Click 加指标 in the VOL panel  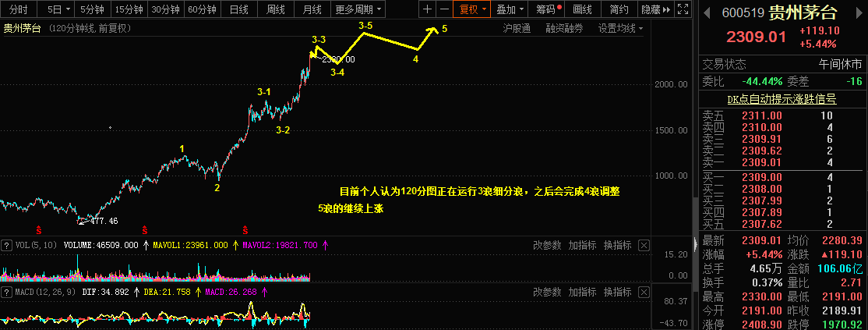582,245
